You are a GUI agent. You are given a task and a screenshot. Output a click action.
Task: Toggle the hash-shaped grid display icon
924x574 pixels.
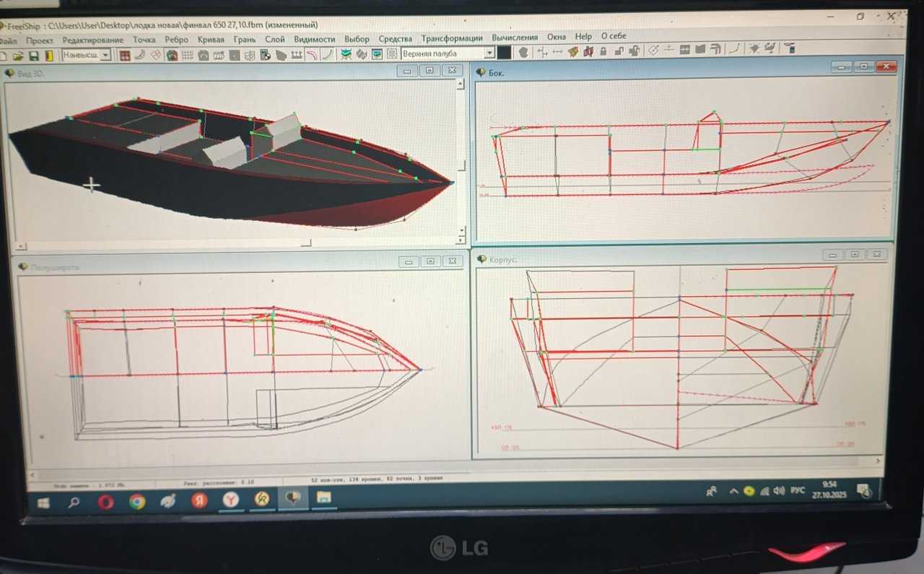click(188, 55)
